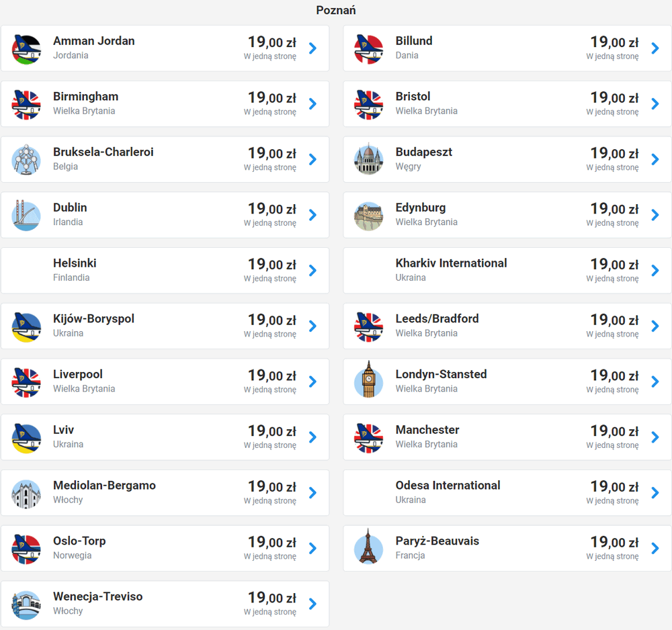Click the castle icon for Edynburg
The image size is (672, 630).
[x=368, y=216]
